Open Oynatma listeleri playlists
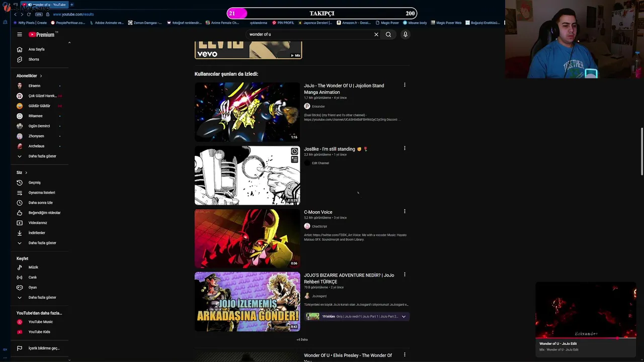The image size is (644, 362). click(39, 193)
